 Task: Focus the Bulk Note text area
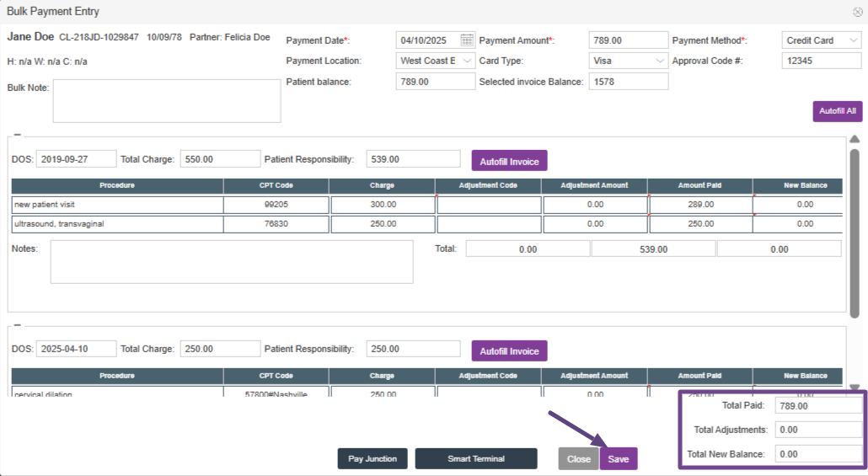pyautogui.click(x=167, y=101)
